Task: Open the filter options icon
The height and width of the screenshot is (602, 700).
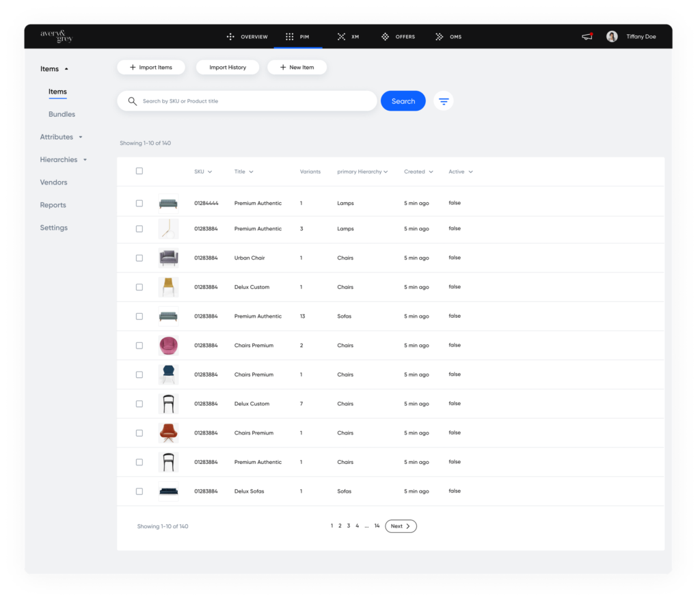Action: point(444,100)
